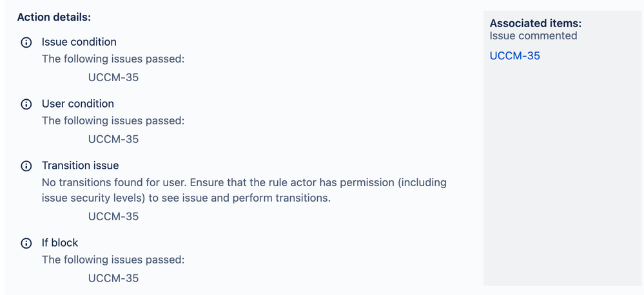The width and height of the screenshot is (644, 295).
Task: Click UCCM-35 under If block
Action: click(x=113, y=278)
